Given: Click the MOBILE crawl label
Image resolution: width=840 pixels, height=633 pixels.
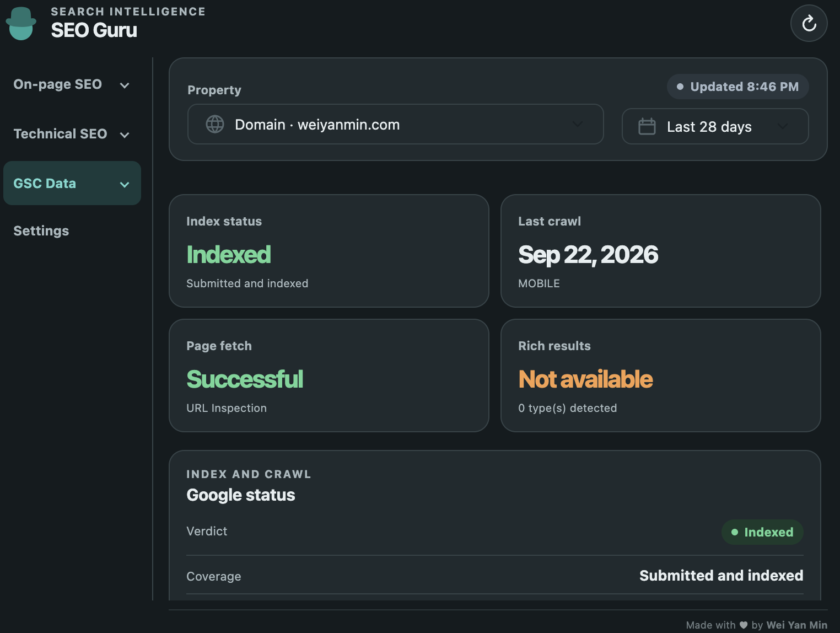Looking at the screenshot, I should pos(539,283).
